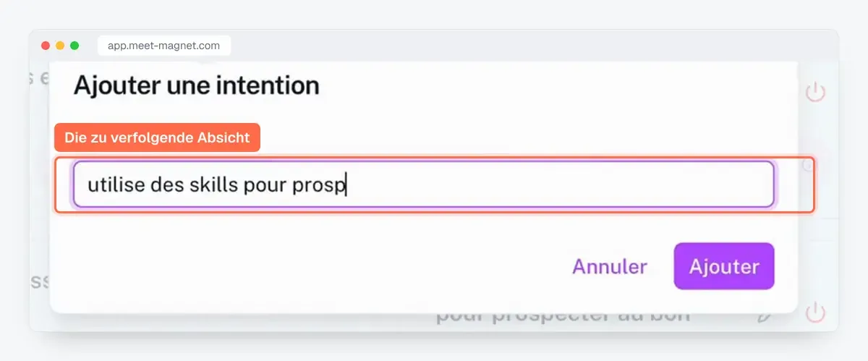Minimize the window with the yellow button
Viewport: 868px width, 361px height.
(60, 46)
